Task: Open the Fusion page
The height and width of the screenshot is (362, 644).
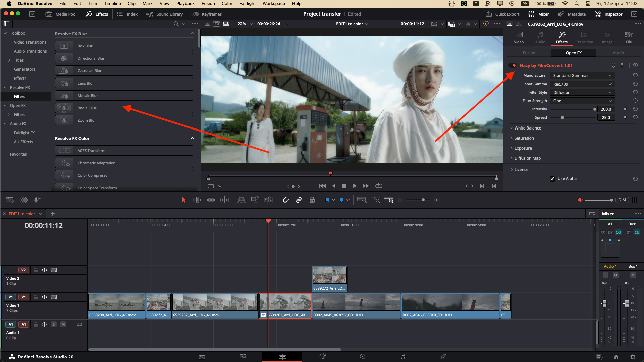Action: pyautogui.click(x=322, y=357)
